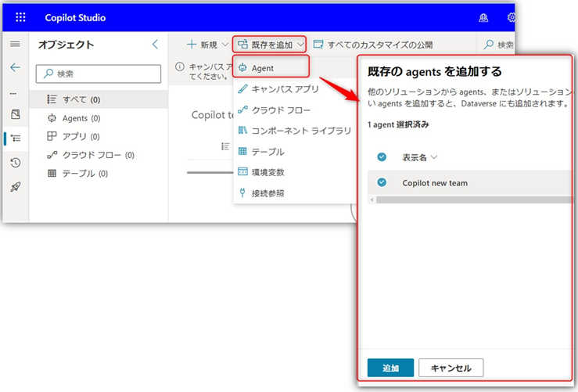
Task: Click the info icon in the notification bar
Action: coord(180,67)
